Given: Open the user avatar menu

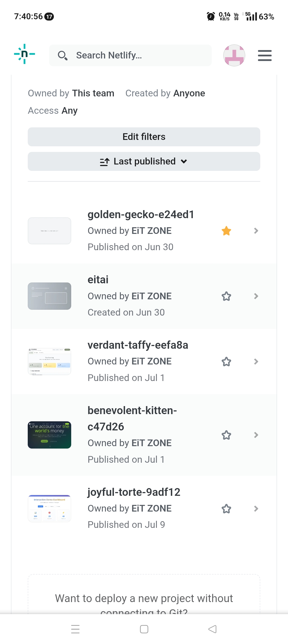Looking at the screenshot, I should coord(234,55).
